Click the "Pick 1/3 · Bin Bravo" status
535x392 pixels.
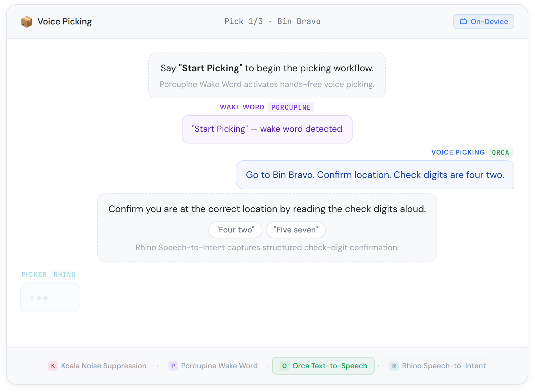272,21
